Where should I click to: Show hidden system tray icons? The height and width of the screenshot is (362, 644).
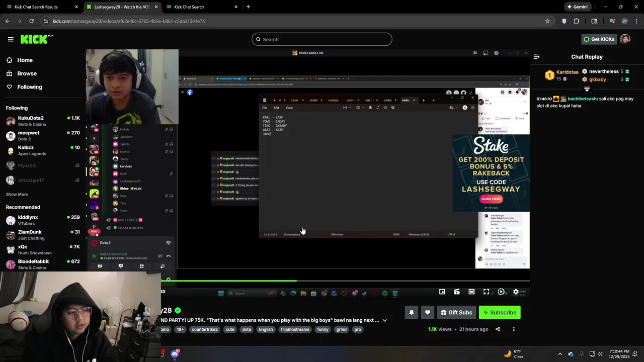(559, 354)
